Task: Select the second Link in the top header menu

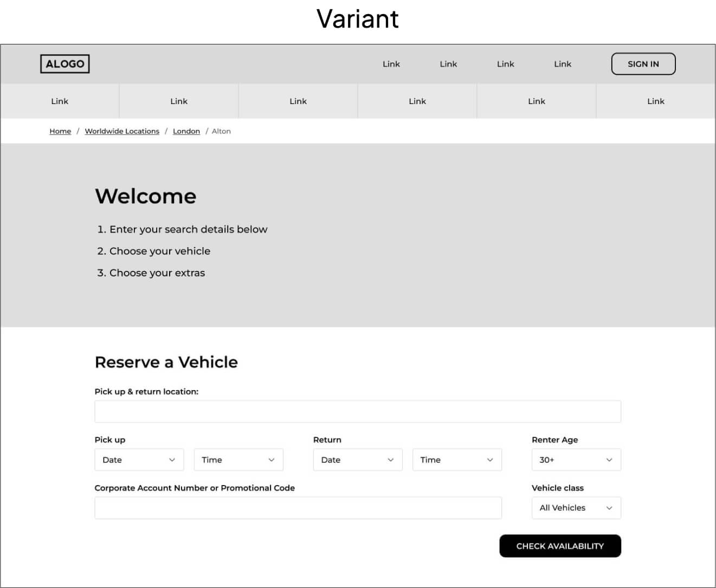Action: click(x=448, y=64)
